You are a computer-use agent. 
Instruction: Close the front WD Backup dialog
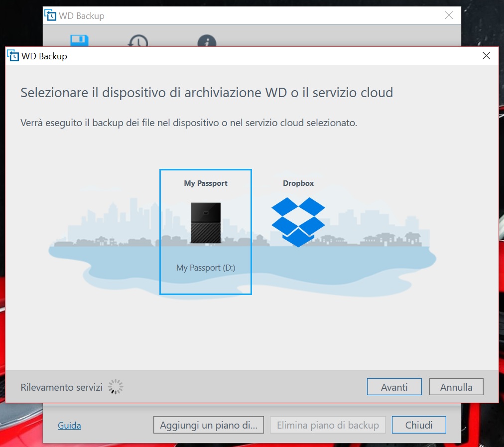(x=487, y=56)
